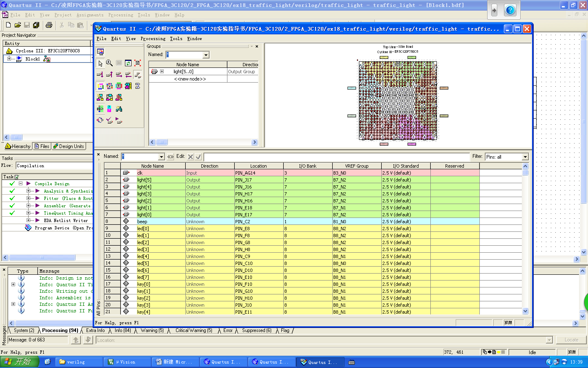Click the circular arrows icon at bottom of toolbar
Viewport: 588px width, 368px height.
(100, 120)
